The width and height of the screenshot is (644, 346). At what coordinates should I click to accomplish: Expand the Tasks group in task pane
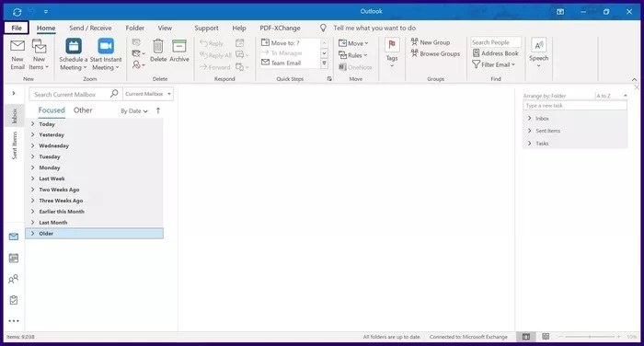coord(529,143)
